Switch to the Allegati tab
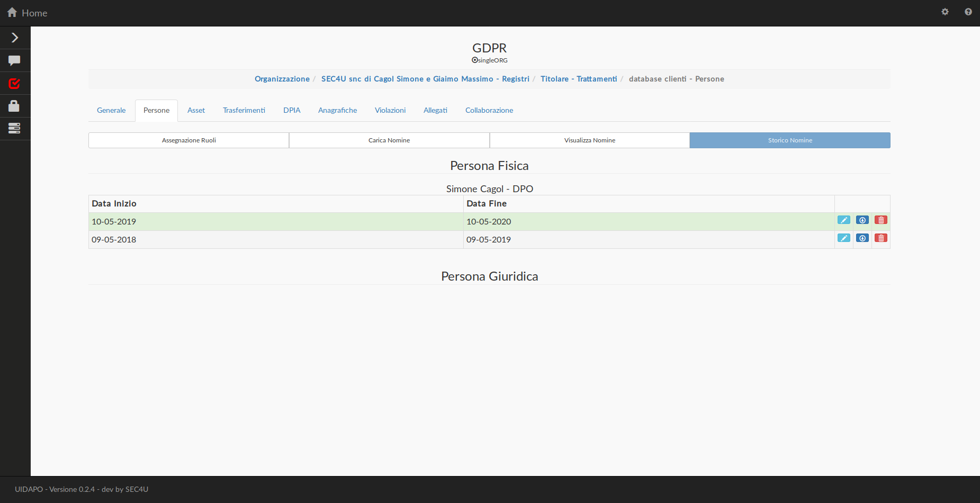The image size is (980, 503). 435,110
